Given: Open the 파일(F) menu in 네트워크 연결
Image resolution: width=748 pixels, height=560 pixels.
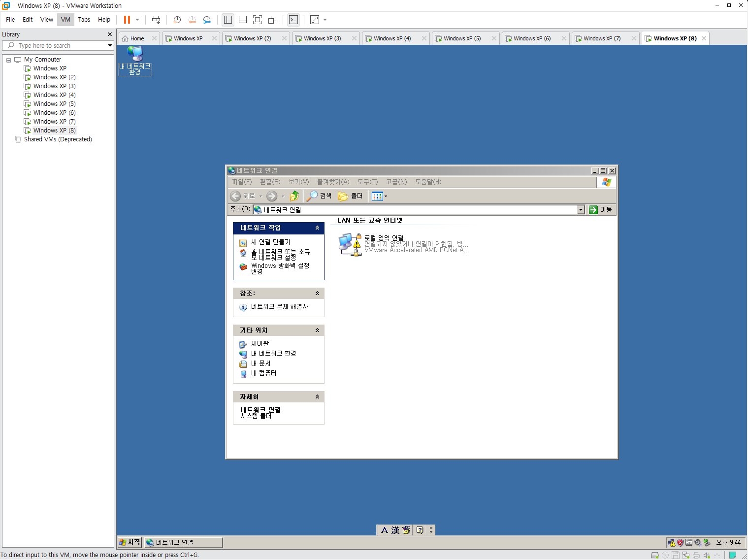Looking at the screenshot, I should coord(242,182).
